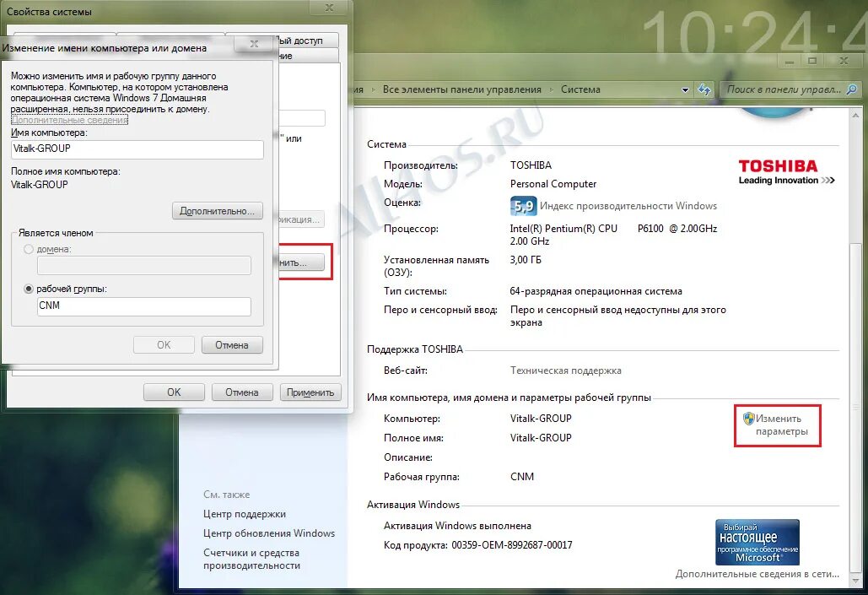Open 'Изменить параметры' settings link
The width and height of the screenshot is (868, 595).
click(780, 426)
